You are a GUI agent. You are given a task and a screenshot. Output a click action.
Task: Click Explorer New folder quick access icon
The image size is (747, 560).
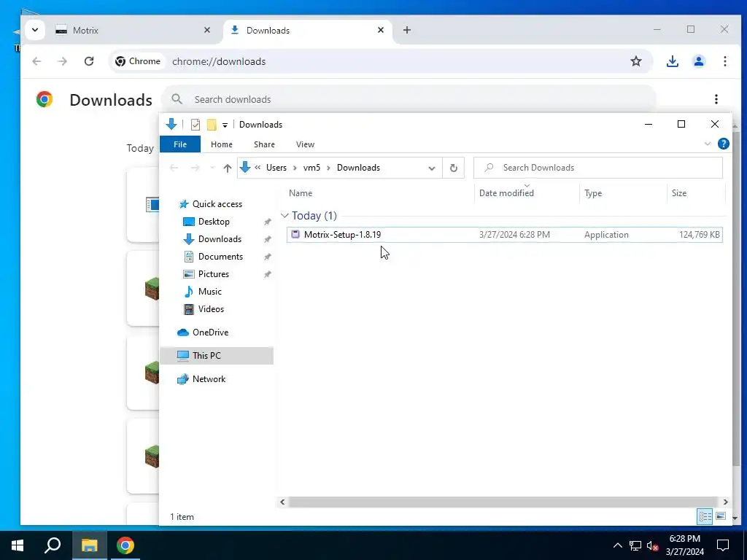(x=212, y=124)
